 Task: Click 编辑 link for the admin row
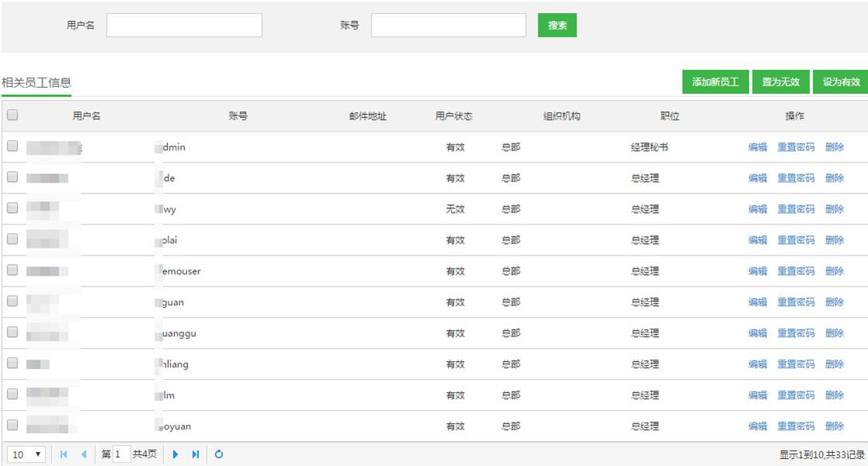coord(758,147)
